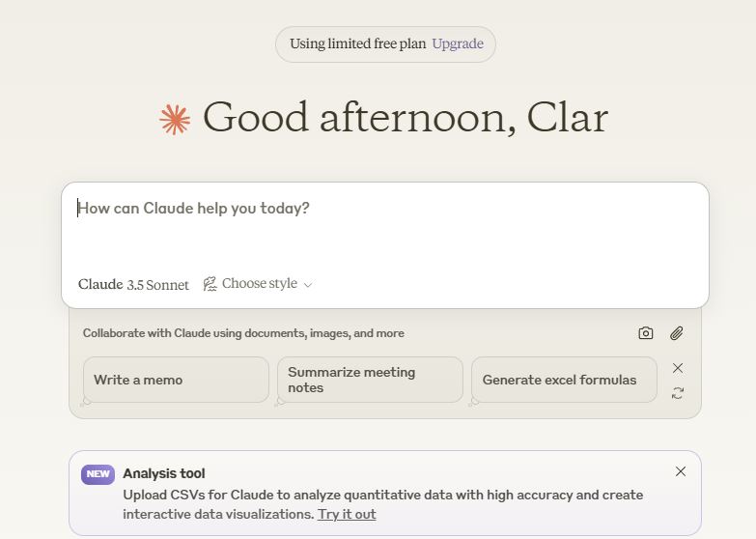
Task: Open the Claude 3.5 Sonnet model selector
Action: pos(133,285)
